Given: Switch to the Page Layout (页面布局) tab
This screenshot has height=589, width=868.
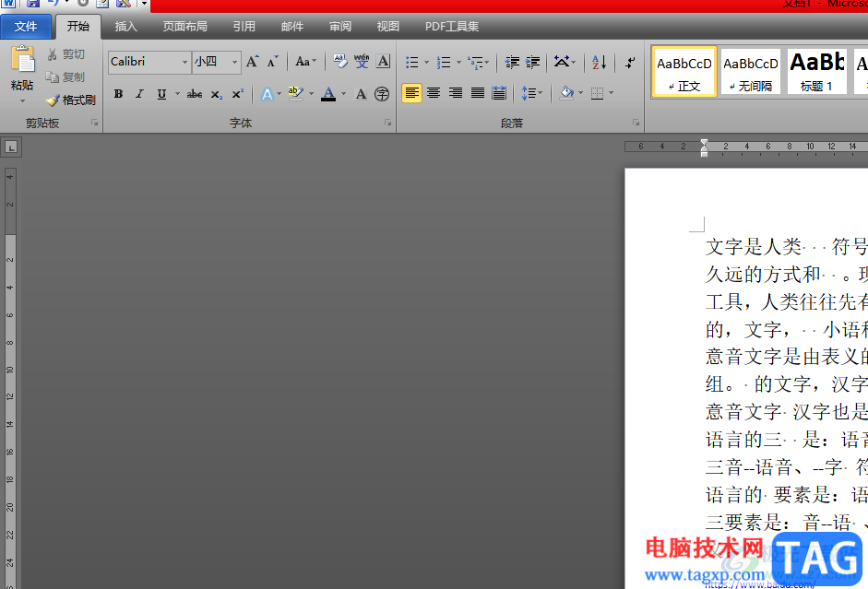Looking at the screenshot, I should click(x=184, y=27).
